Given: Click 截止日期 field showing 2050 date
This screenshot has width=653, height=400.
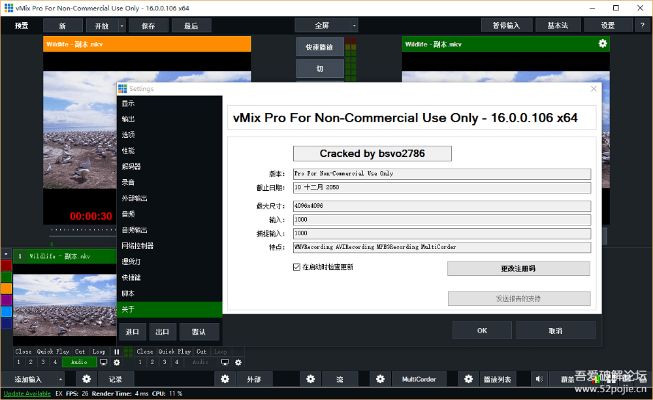Looking at the screenshot, I should (x=442, y=188).
